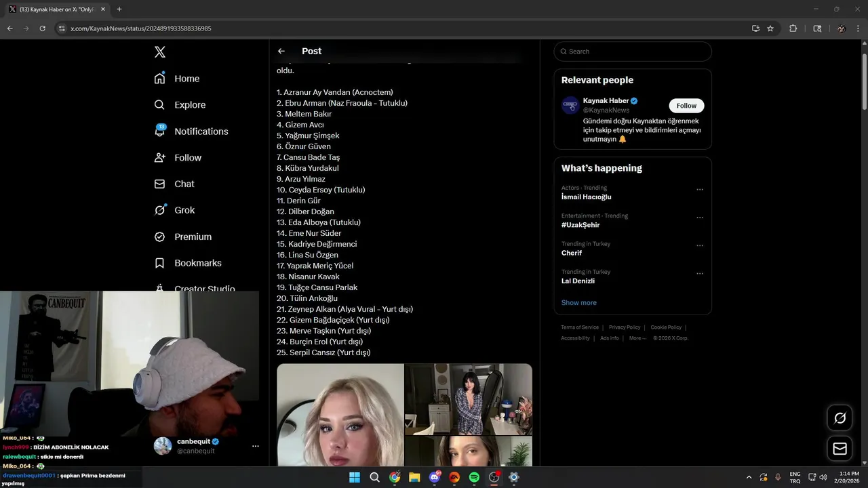Open the floating Grok button
This screenshot has width=868, height=488.
840,418
